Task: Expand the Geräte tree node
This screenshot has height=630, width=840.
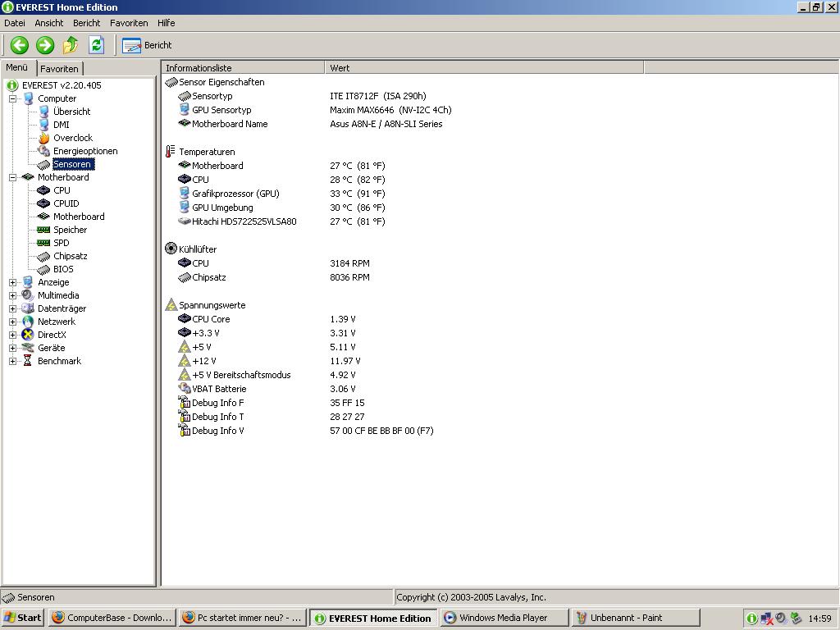Action: pos(13,348)
